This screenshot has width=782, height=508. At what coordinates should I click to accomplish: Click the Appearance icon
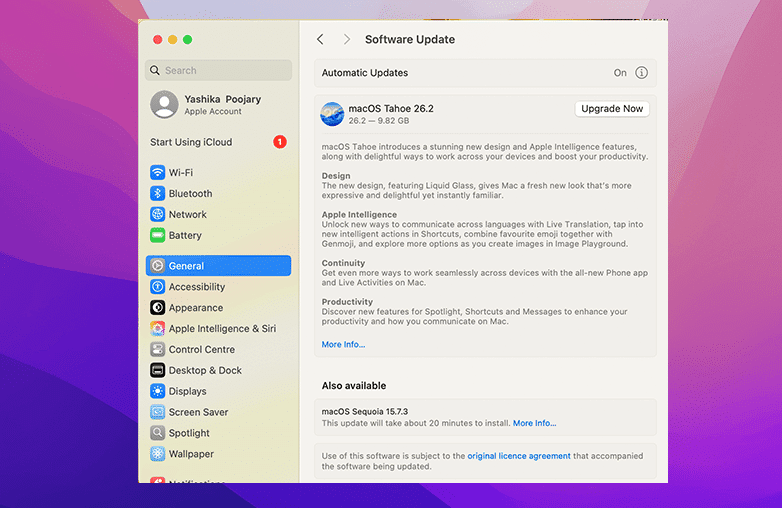coord(158,308)
